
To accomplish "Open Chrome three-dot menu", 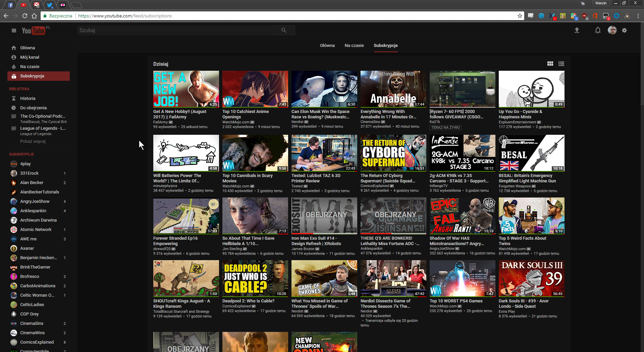I will [638, 16].
